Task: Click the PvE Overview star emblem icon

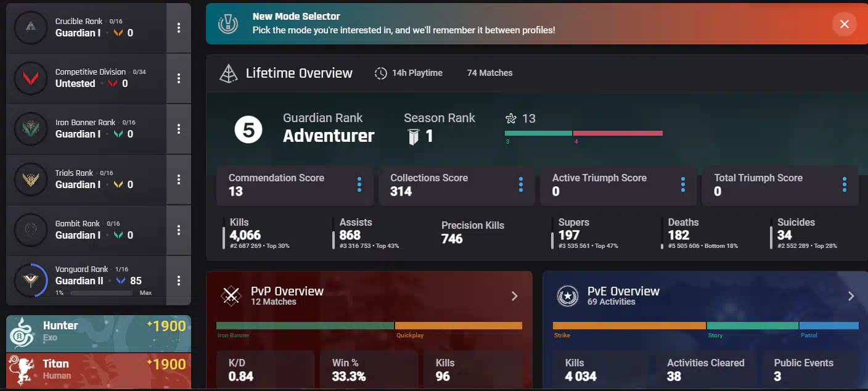Action: click(567, 296)
